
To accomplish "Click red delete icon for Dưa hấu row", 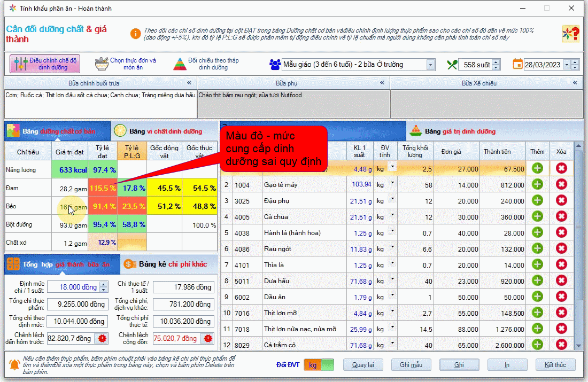I will (561, 280).
